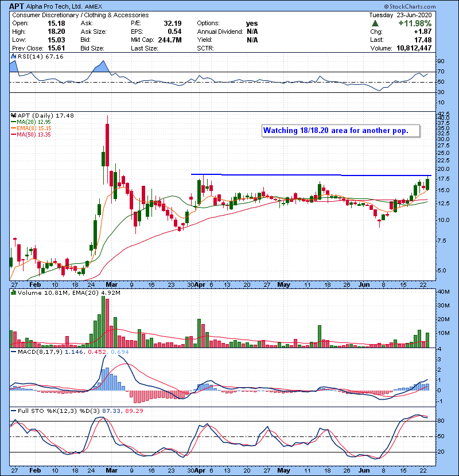Viewport: 459px width, 476px height.
Task: Click the 'Watching 18/18.20 area' annotation box
Action: click(x=341, y=131)
